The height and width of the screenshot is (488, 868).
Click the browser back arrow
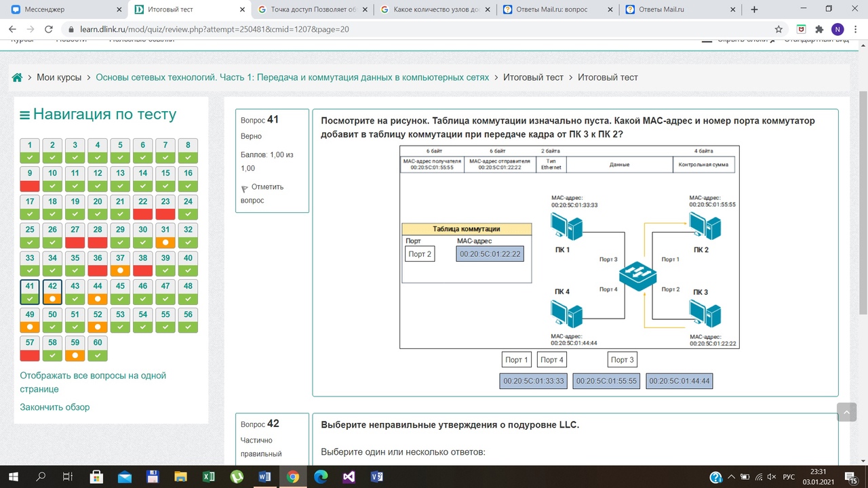[12, 29]
